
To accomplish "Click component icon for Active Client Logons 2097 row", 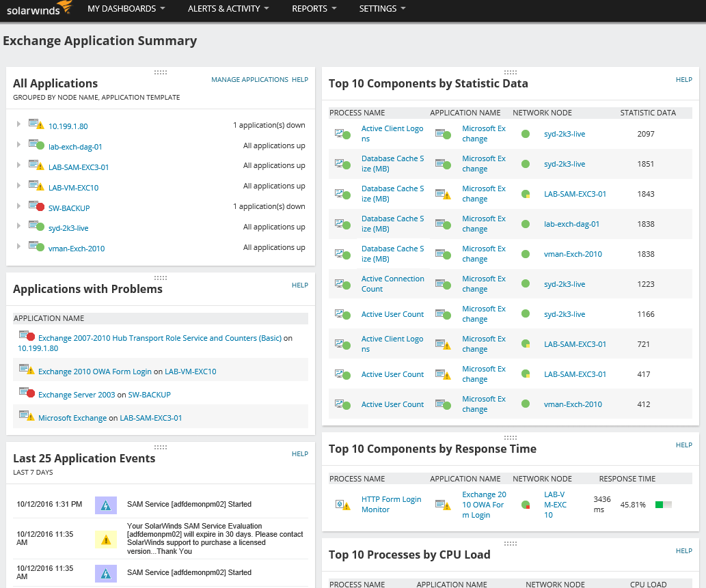I will click(x=342, y=134).
